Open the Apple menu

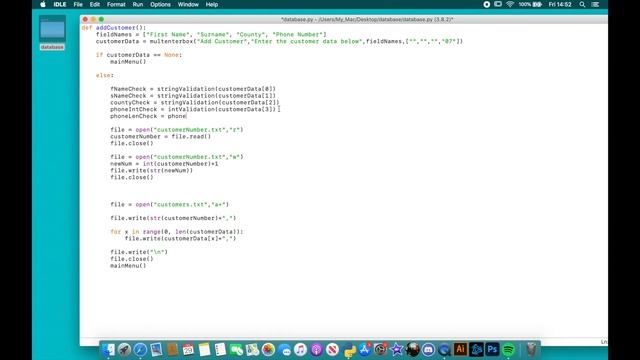[x=43, y=4]
